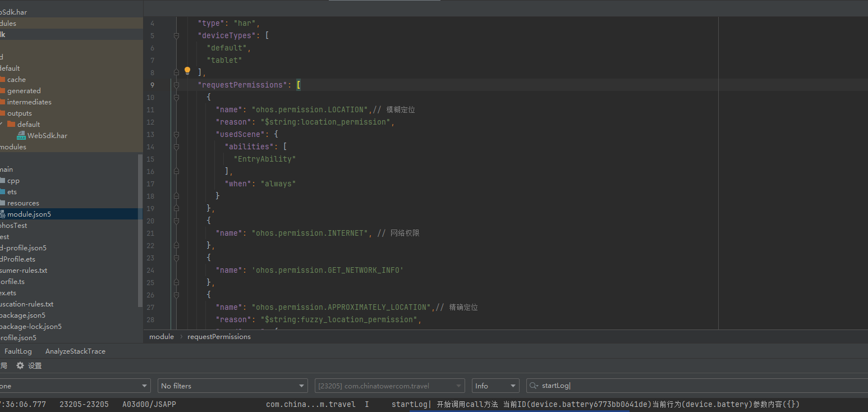868x412 pixels.
Task: Select the WebSdk.har archive file icon
Action: coord(21,136)
